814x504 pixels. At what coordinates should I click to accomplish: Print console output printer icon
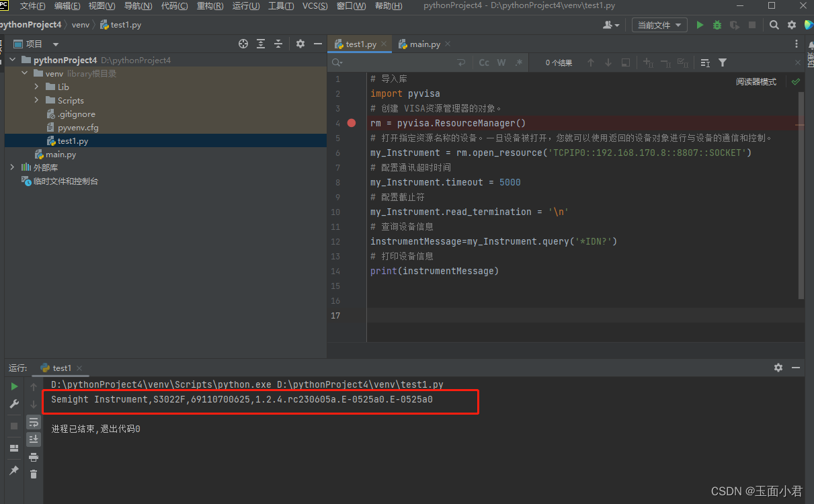34,457
